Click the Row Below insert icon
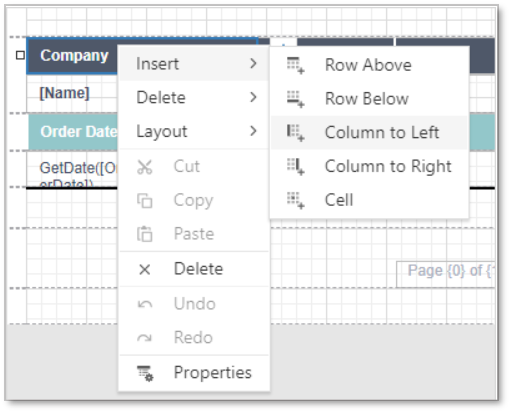This screenshot has height=412, width=510. (296, 99)
